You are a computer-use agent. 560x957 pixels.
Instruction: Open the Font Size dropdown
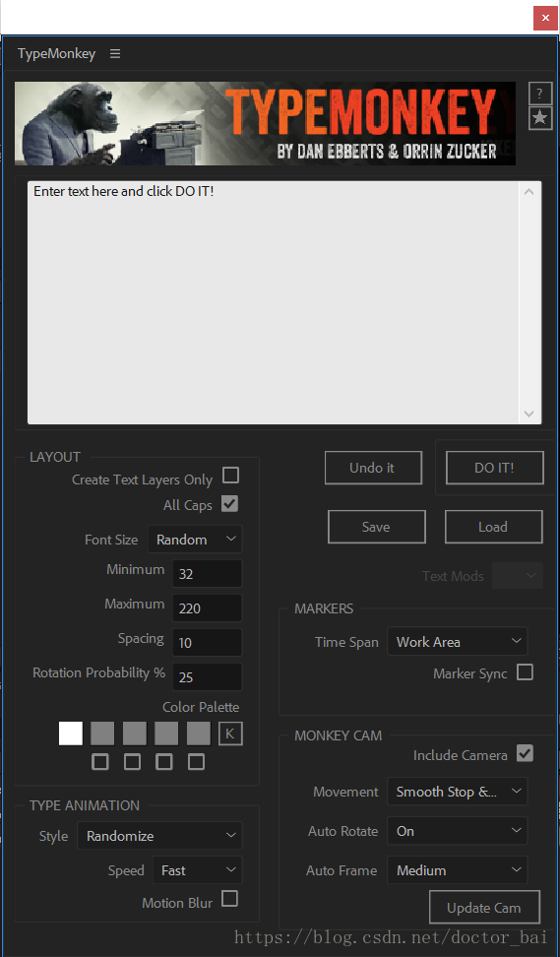click(195, 540)
